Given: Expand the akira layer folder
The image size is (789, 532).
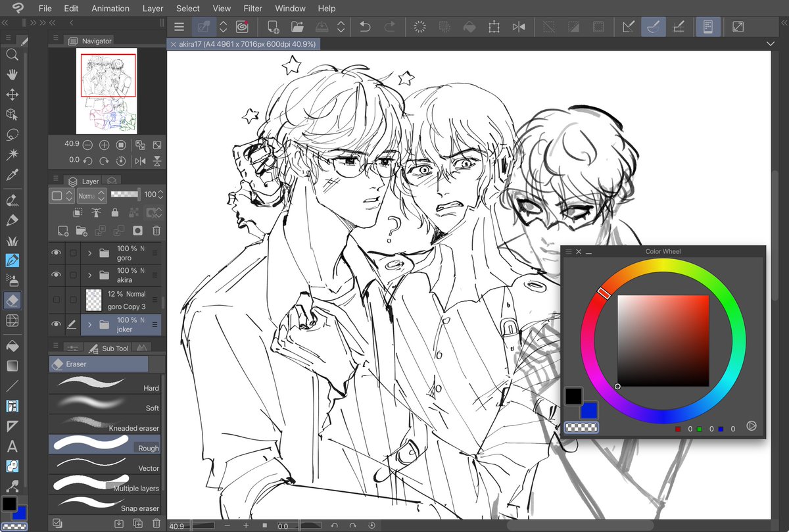Looking at the screenshot, I should [89, 275].
